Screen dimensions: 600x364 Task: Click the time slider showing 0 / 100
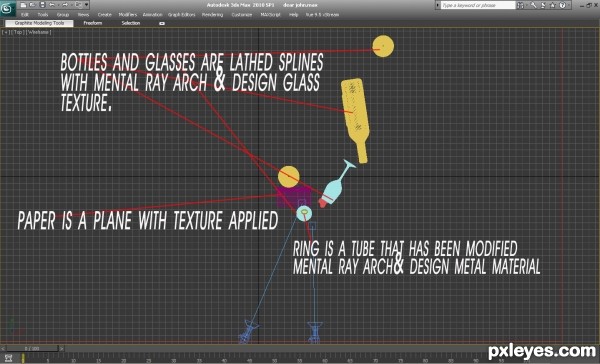(32, 349)
